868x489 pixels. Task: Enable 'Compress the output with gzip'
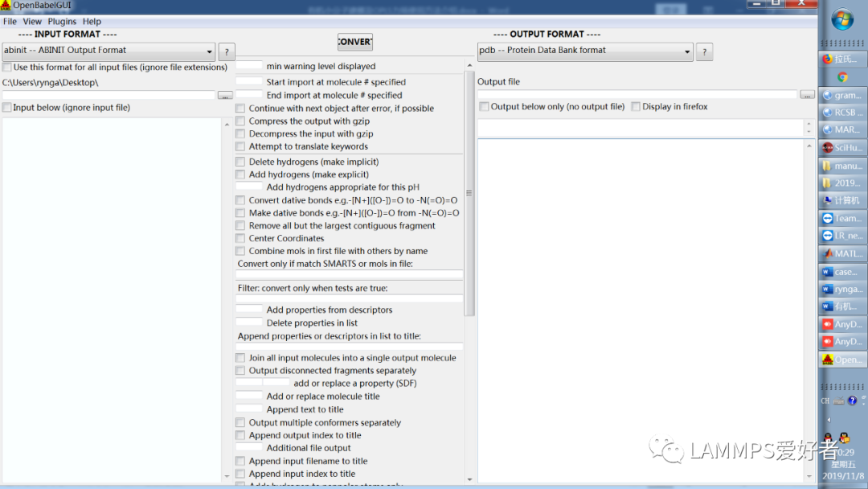tap(240, 121)
